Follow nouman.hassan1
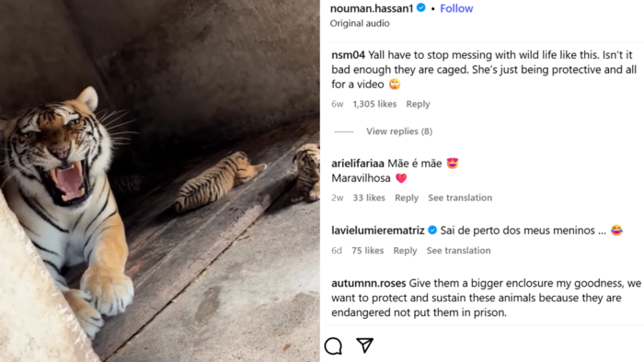Screen dimensions: 644x362 pos(456,8)
